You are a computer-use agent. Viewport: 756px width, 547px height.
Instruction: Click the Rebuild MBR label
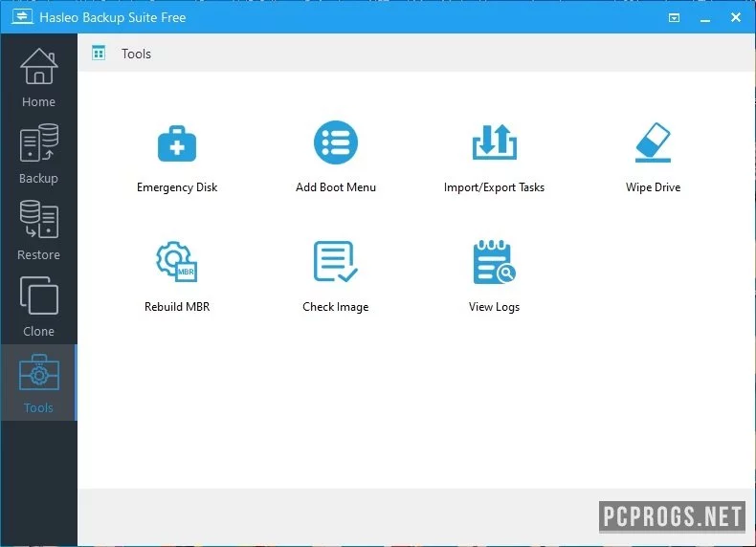pyautogui.click(x=177, y=307)
